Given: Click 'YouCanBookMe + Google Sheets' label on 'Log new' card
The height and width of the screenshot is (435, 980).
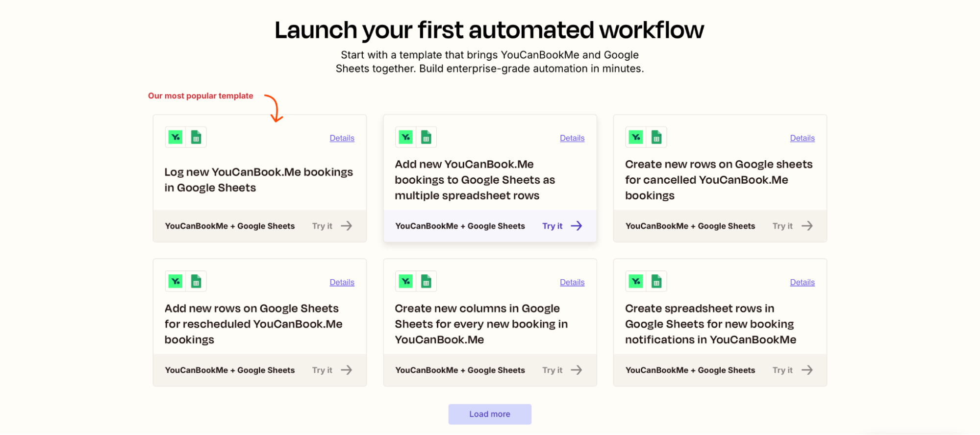Looking at the screenshot, I should (x=229, y=226).
